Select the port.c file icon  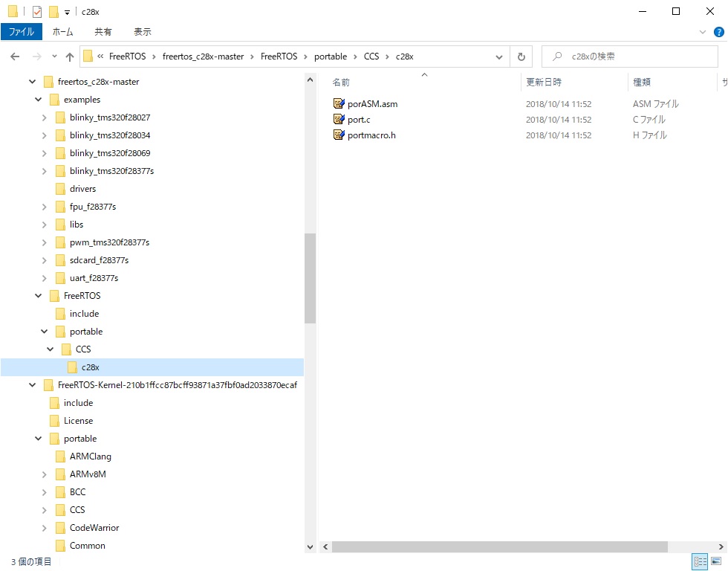click(339, 119)
